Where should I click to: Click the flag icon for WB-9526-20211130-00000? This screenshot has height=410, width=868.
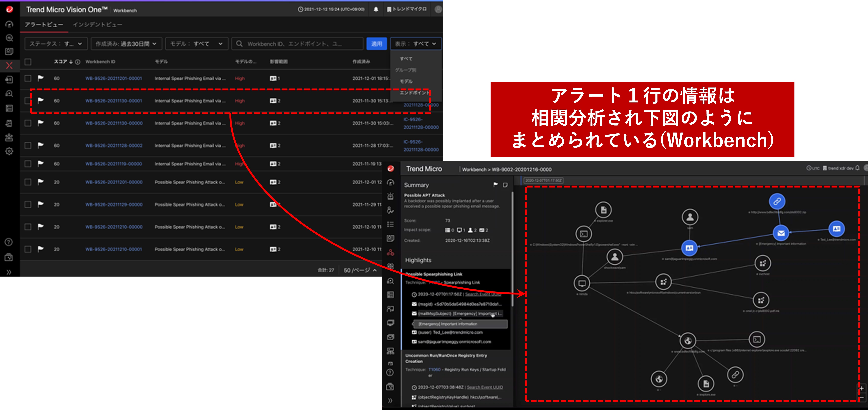click(41, 123)
